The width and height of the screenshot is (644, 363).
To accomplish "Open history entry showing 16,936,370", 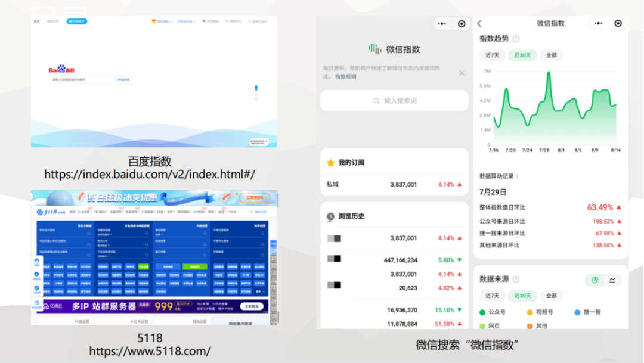I will click(394, 310).
